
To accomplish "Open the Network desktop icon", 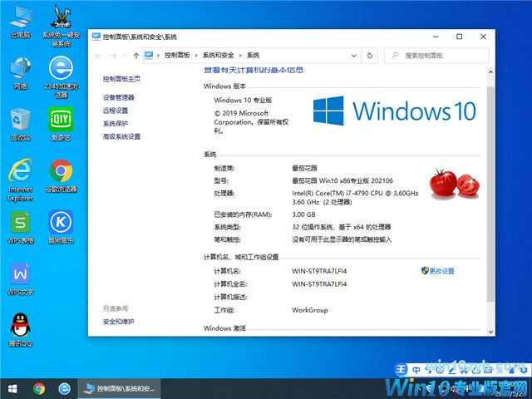I will 20,73.
